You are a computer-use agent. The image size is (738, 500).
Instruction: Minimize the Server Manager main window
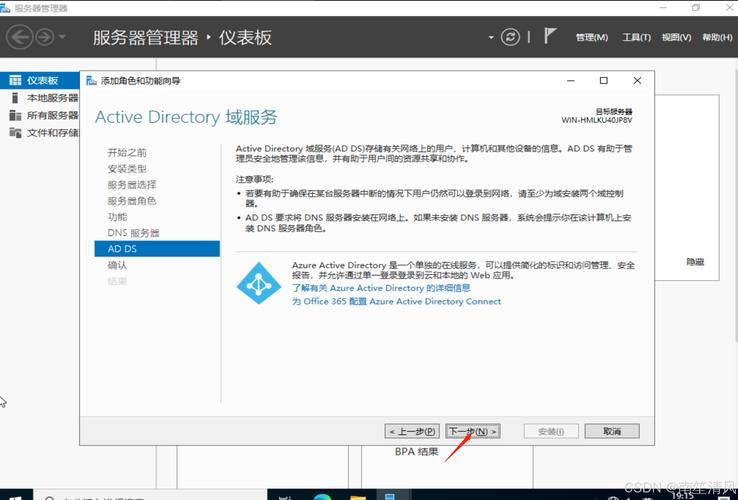(663, 8)
